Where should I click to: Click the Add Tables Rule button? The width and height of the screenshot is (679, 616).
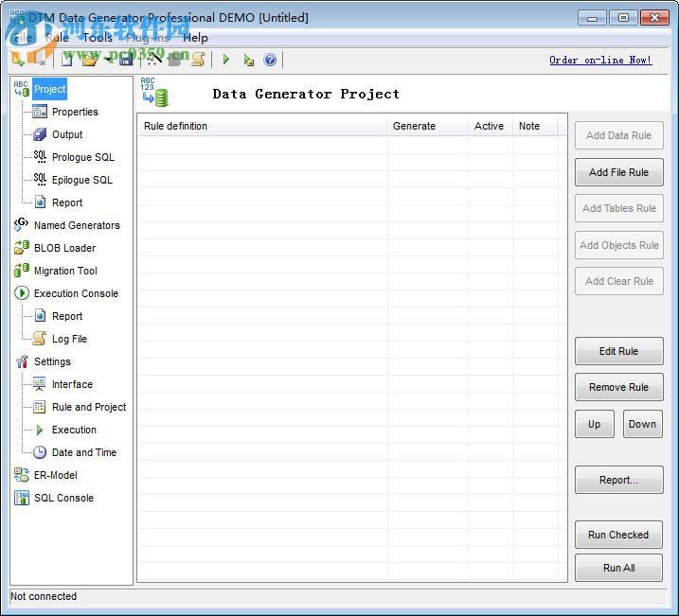coord(618,208)
